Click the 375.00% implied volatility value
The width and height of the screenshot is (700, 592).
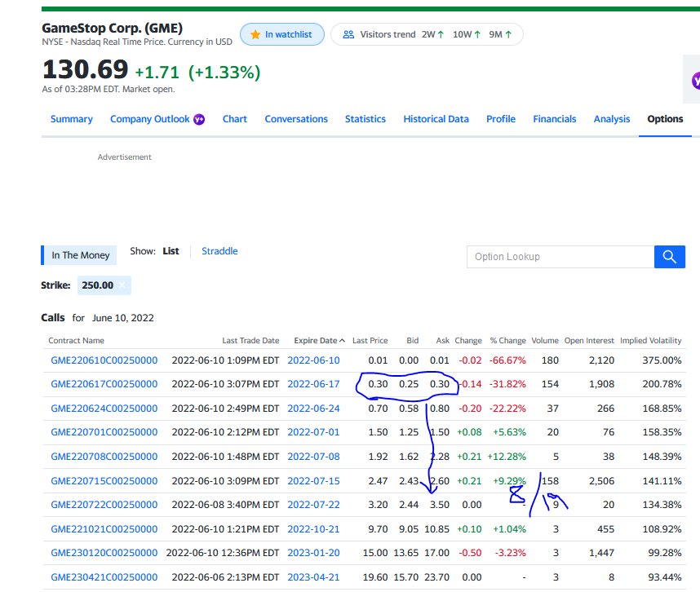click(662, 360)
